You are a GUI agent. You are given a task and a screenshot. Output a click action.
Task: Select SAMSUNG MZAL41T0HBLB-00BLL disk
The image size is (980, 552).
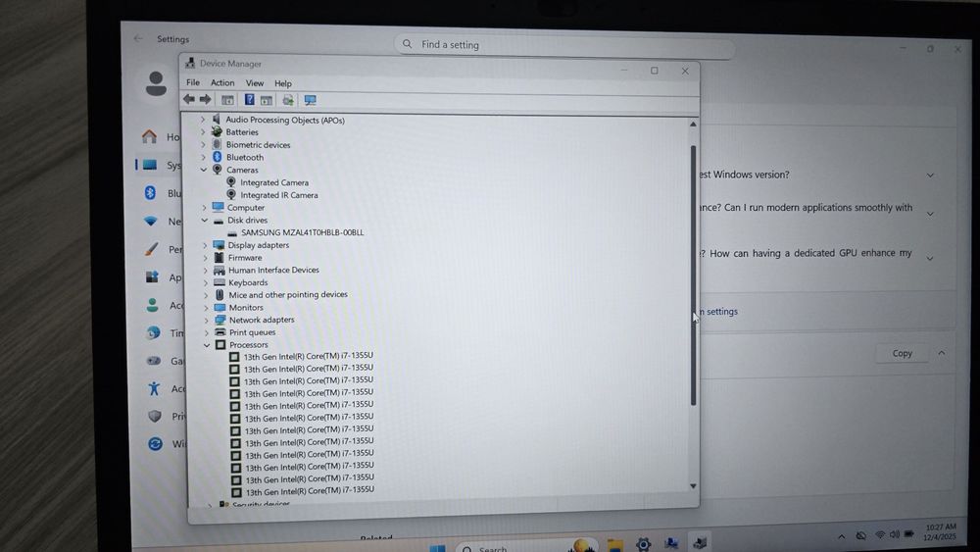[303, 232]
